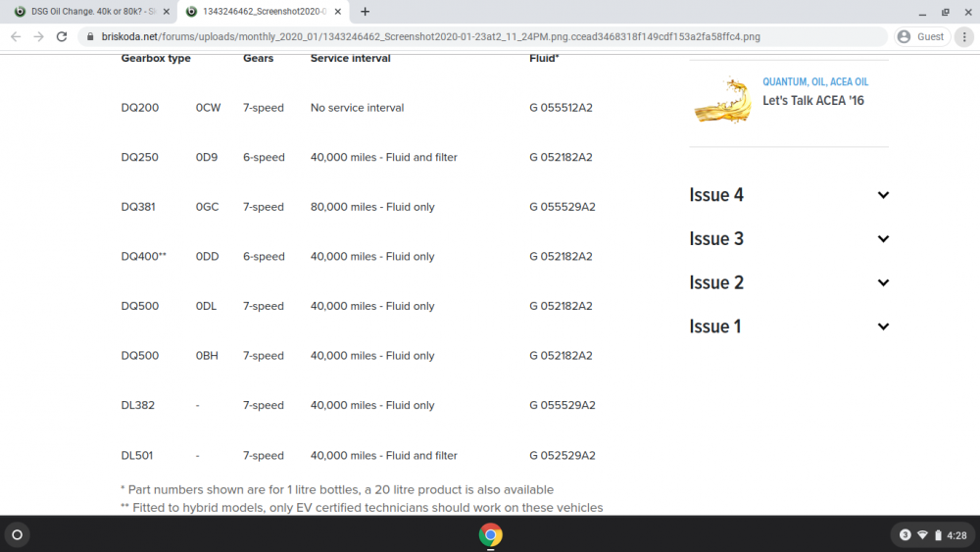980x552 pixels.
Task: Click DQ250's 40,000 miles - Fluid and filter
Action: 384,157
